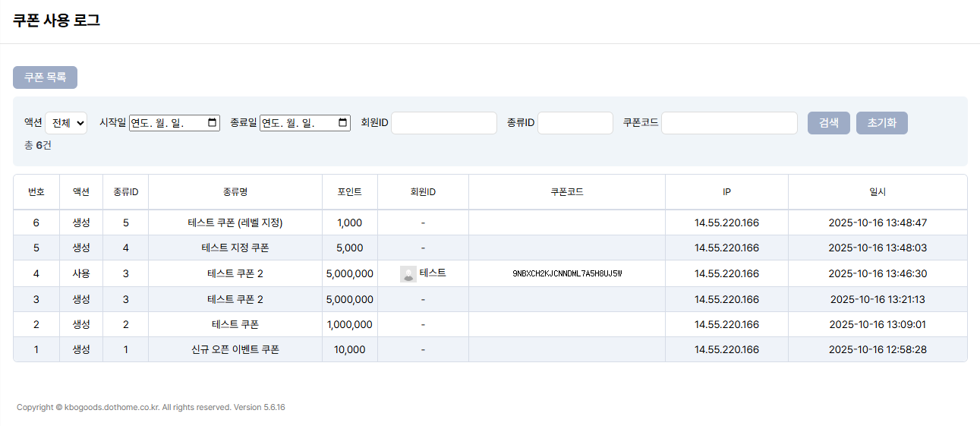The height and width of the screenshot is (426, 980).
Task: Click the 종류명 column header
Action: pos(235,192)
